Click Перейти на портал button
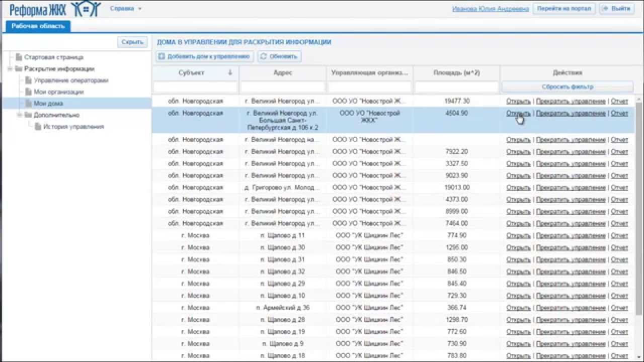 563,9
